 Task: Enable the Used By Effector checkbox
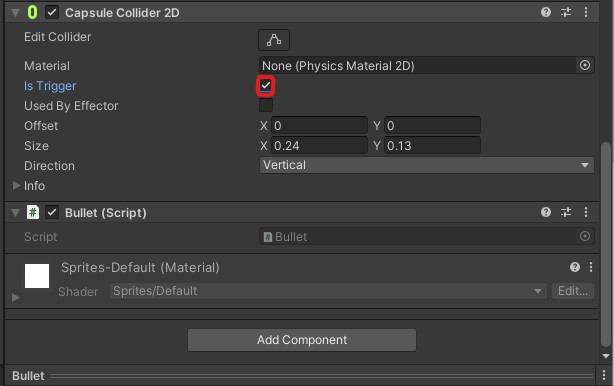coord(266,105)
